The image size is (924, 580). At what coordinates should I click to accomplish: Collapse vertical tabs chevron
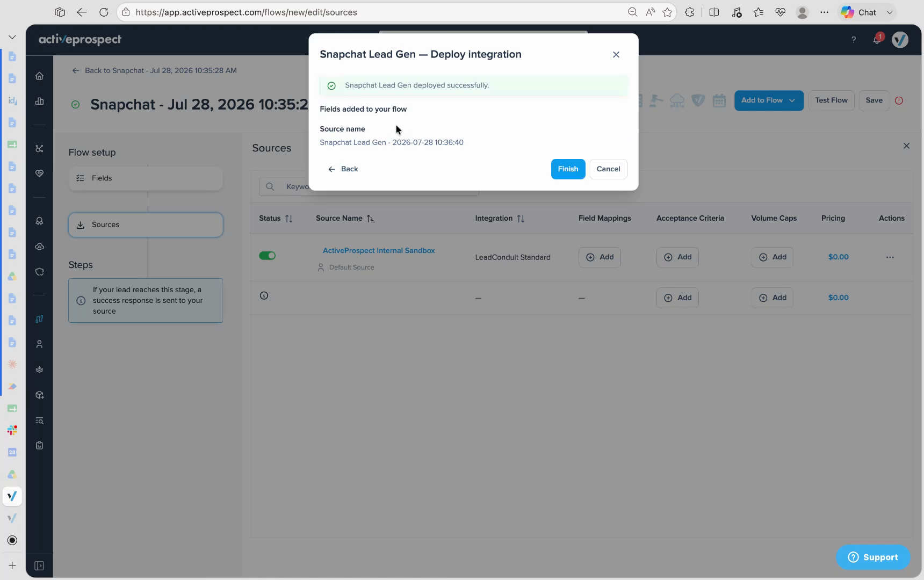coord(12,37)
